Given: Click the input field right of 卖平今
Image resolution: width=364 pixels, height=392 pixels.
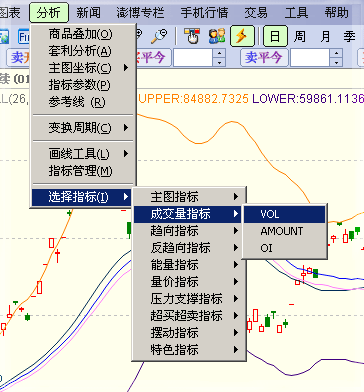Looking at the screenshot, I should pos(310,58).
